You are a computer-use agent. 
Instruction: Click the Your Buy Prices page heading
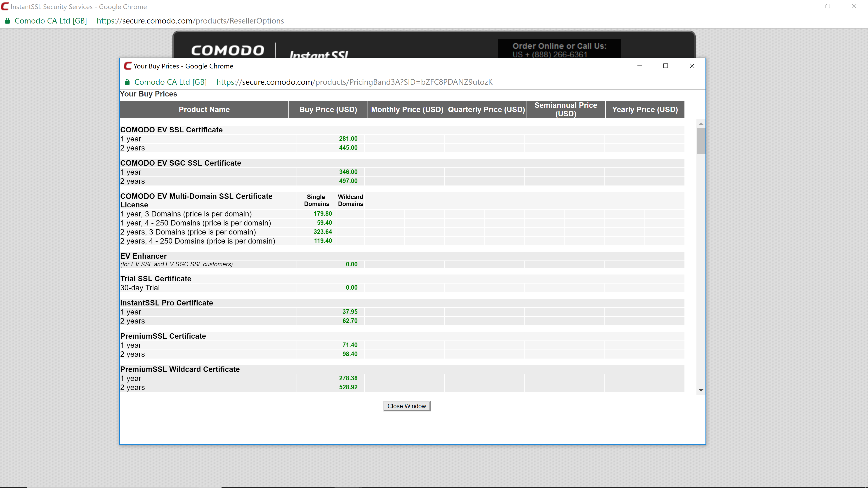click(149, 94)
